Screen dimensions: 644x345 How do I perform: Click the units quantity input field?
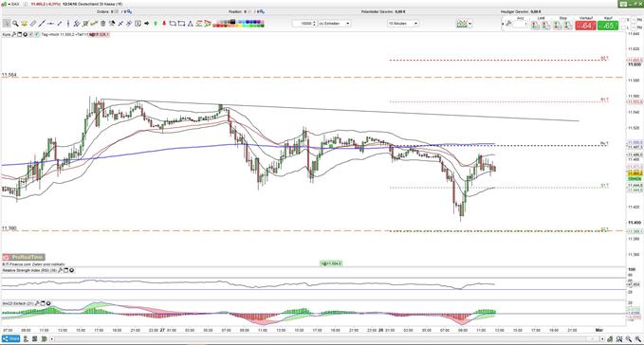tap(304, 24)
